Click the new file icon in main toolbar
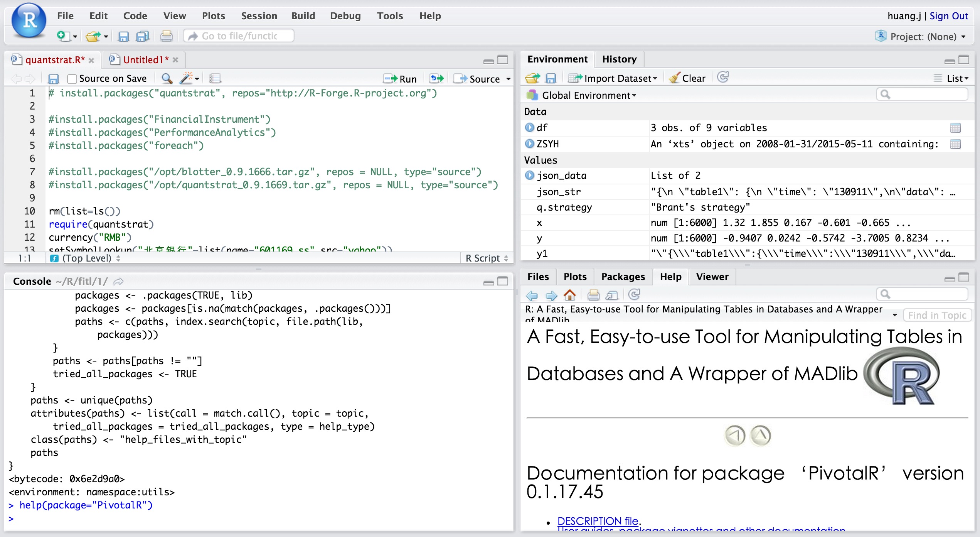 coord(63,36)
